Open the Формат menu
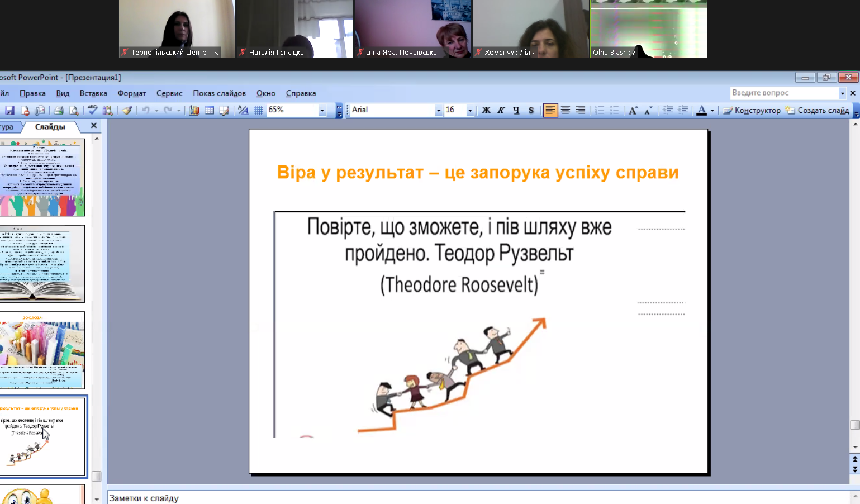 pos(132,93)
